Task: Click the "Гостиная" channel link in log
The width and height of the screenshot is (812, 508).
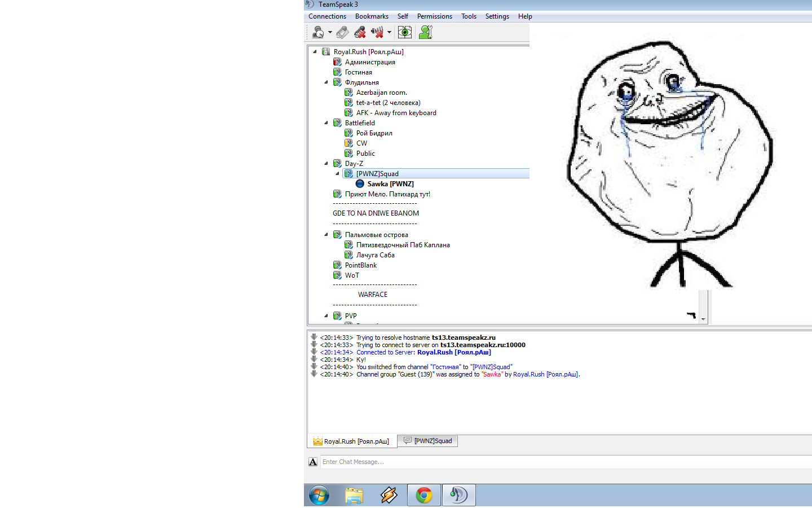Action: point(445,367)
